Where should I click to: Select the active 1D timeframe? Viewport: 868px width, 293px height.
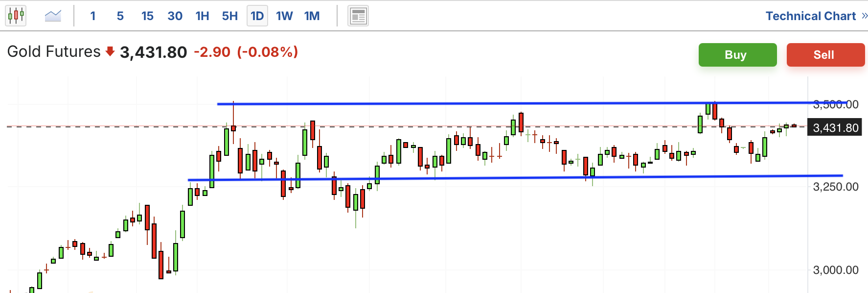click(257, 16)
